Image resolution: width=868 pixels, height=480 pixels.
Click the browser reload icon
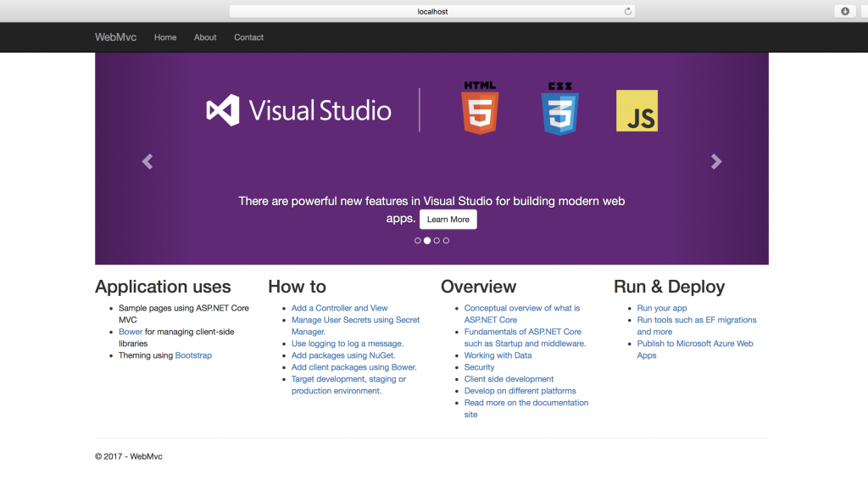point(628,11)
